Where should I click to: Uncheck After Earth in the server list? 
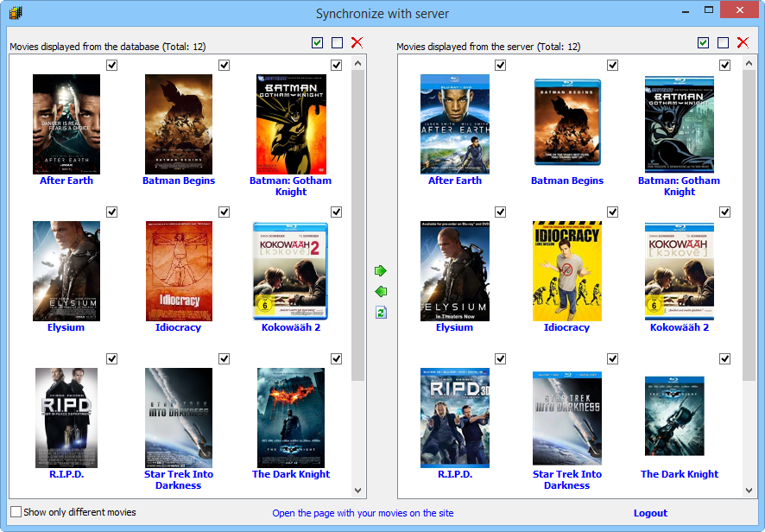click(500, 65)
